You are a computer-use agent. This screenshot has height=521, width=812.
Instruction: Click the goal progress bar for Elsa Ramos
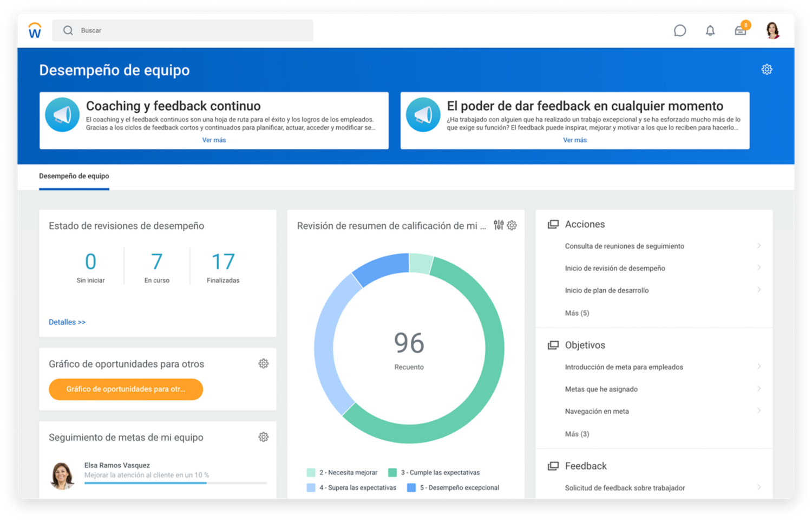pos(175,483)
